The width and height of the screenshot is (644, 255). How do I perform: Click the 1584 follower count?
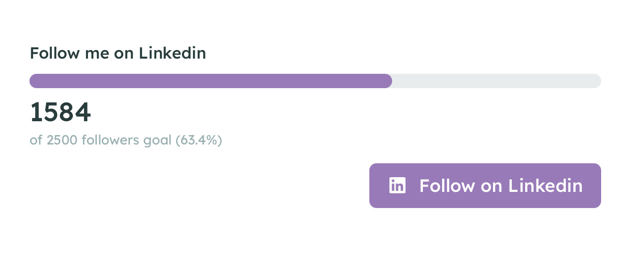[x=60, y=112]
